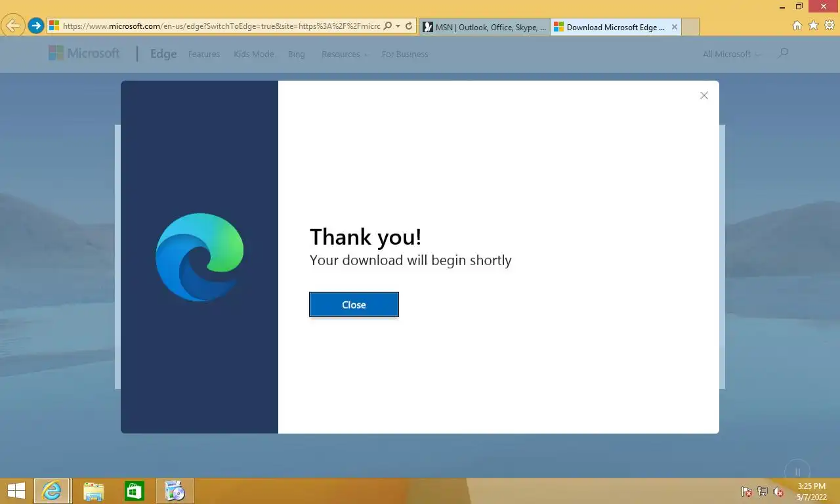Click the network status tray icon
Screen dimensions: 840x504
(x=763, y=492)
